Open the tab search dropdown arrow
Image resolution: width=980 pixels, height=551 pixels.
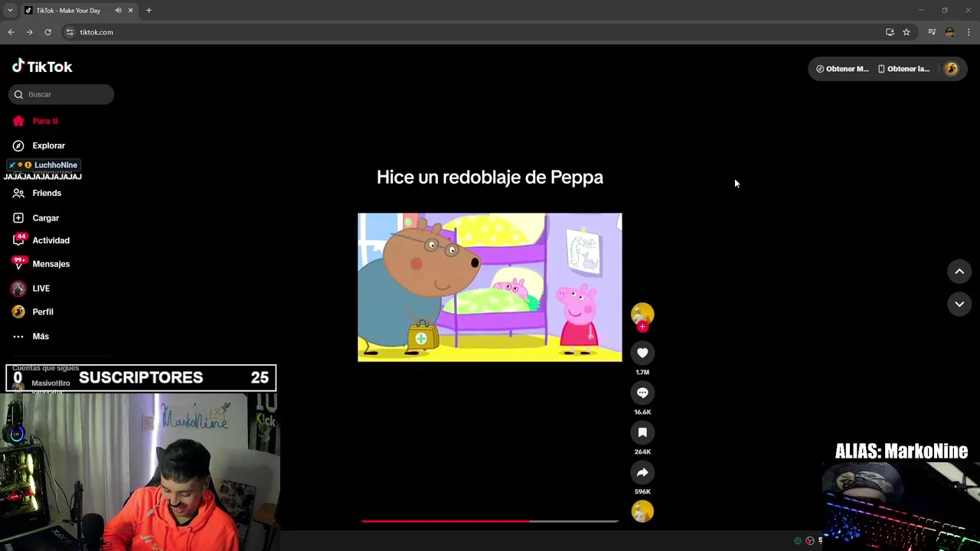[10, 11]
